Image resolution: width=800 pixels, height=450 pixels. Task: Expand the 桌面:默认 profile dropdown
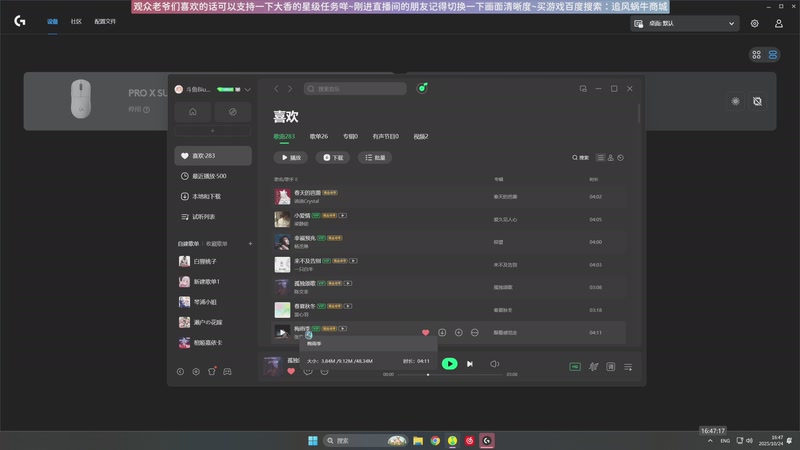point(685,23)
